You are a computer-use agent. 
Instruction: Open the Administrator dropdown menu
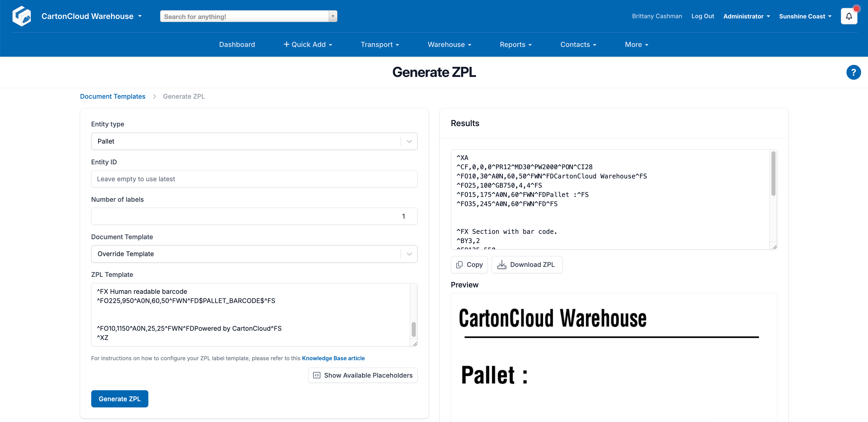(x=746, y=16)
